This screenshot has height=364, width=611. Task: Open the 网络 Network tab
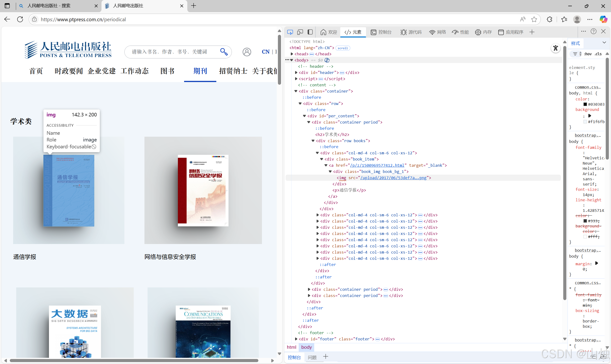(x=437, y=32)
